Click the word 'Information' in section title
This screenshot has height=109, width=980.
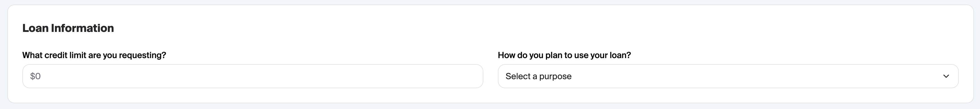coord(82,28)
